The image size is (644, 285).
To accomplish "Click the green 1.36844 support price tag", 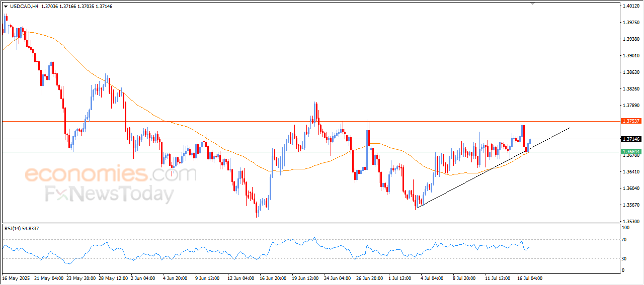I will click(630, 151).
